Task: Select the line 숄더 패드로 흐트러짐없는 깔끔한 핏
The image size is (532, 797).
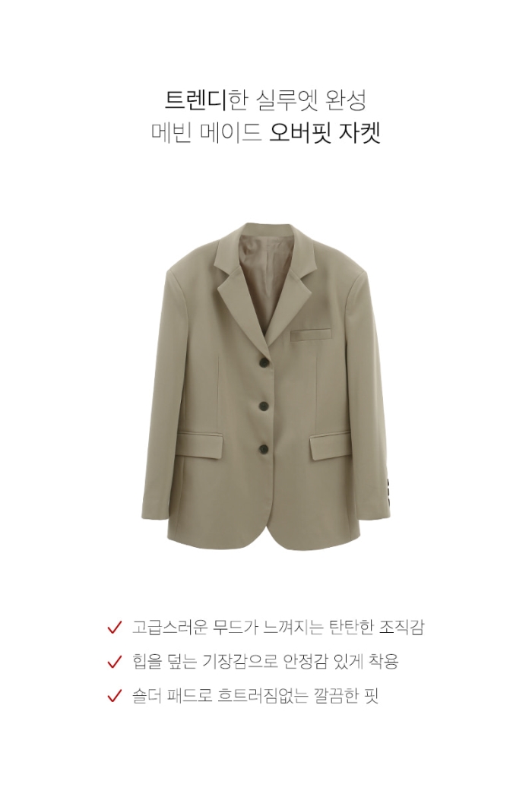Action: coord(255,695)
